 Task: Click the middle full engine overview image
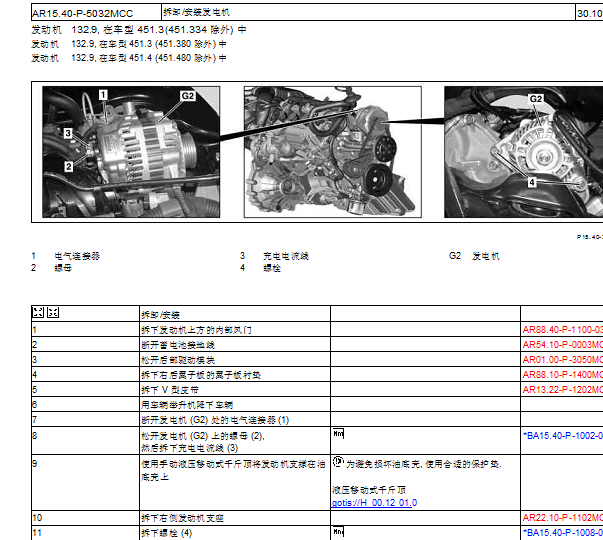coord(333,152)
